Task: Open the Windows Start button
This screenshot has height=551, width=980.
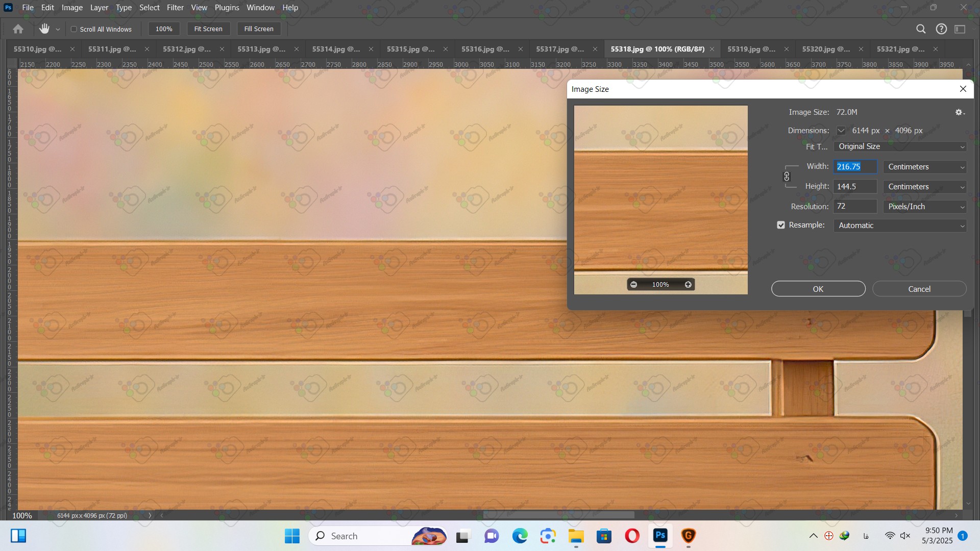Action: (292, 536)
